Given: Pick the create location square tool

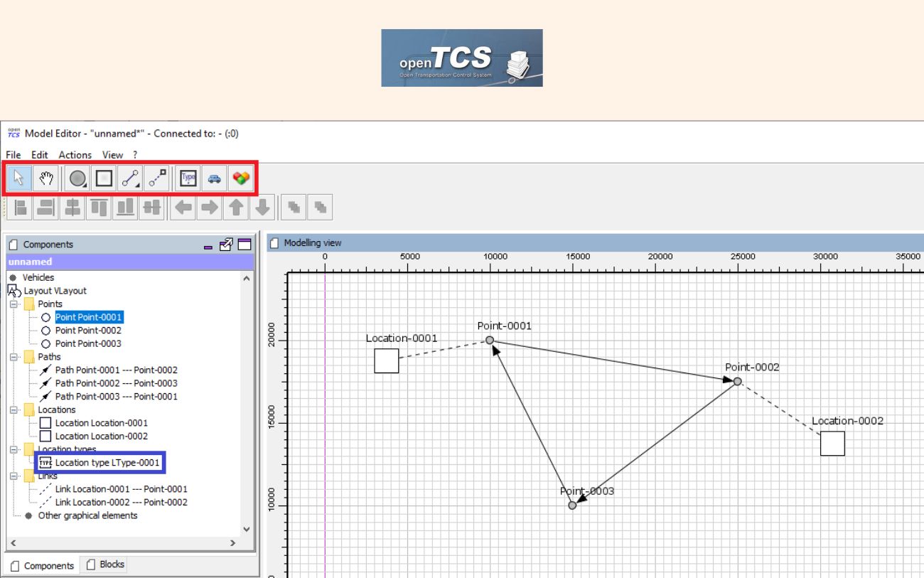Looking at the screenshot, I should click(x=104, y=178).
